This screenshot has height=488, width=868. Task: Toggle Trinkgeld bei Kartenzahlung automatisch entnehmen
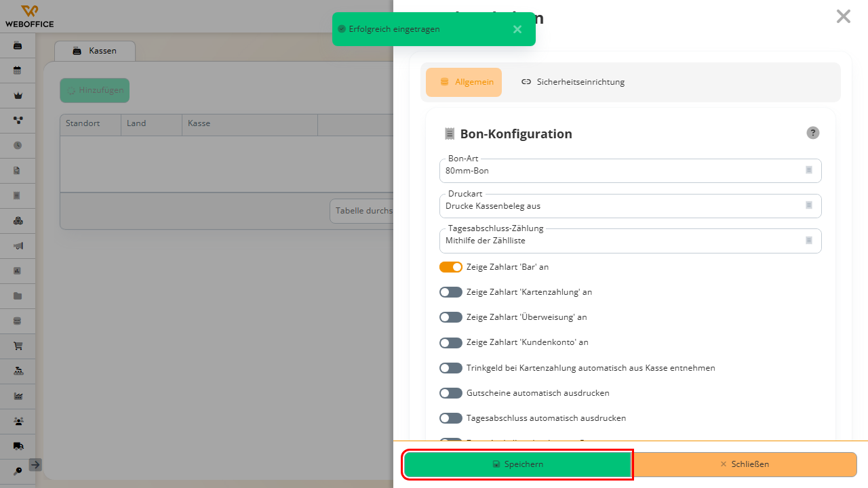tap(451, 368)
